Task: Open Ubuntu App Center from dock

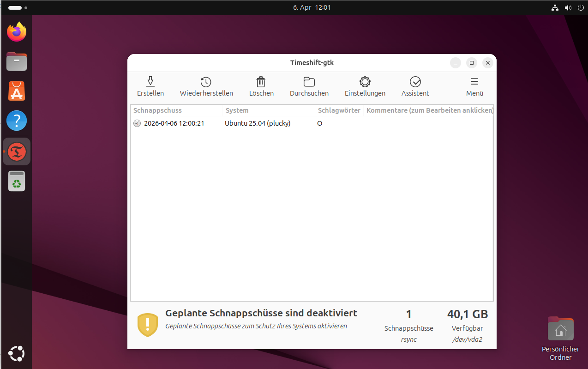Action: point(17,91)
